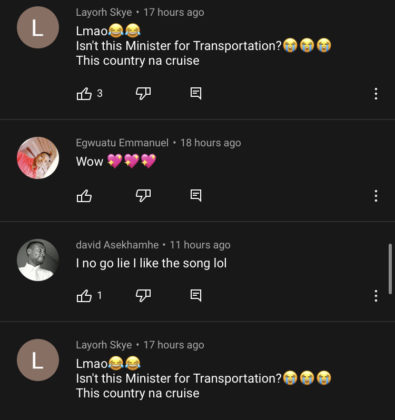The width and height of the screenshot is (395, 420).
Task: Like Egwuatu Emmanuel's Wow comment
Action: tap(84, 196)
